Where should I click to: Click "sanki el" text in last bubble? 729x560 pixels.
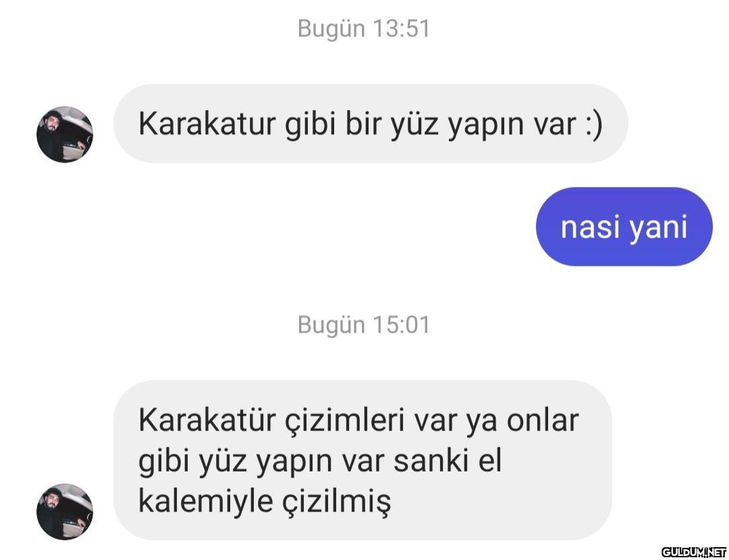448,461
